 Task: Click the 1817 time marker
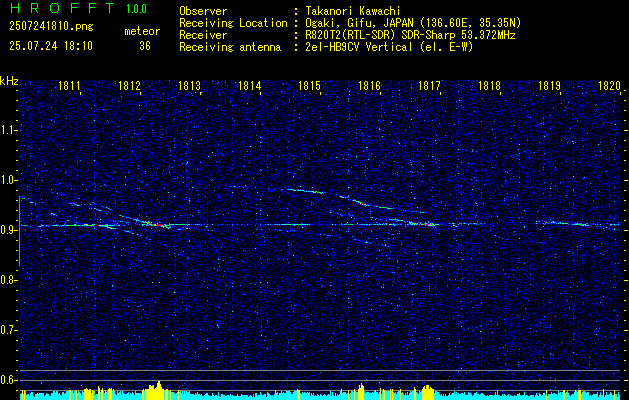[x=429, y=85]
